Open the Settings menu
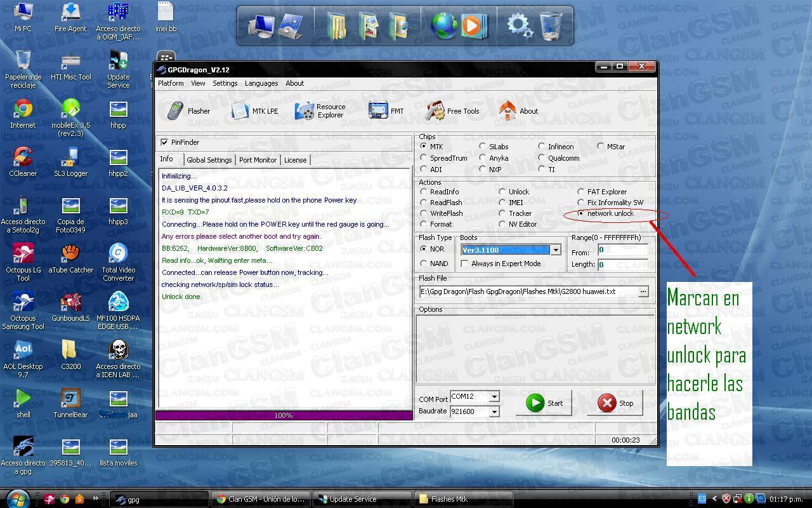Viewport: 812px width, 508px height. click(x=225, y=83)
